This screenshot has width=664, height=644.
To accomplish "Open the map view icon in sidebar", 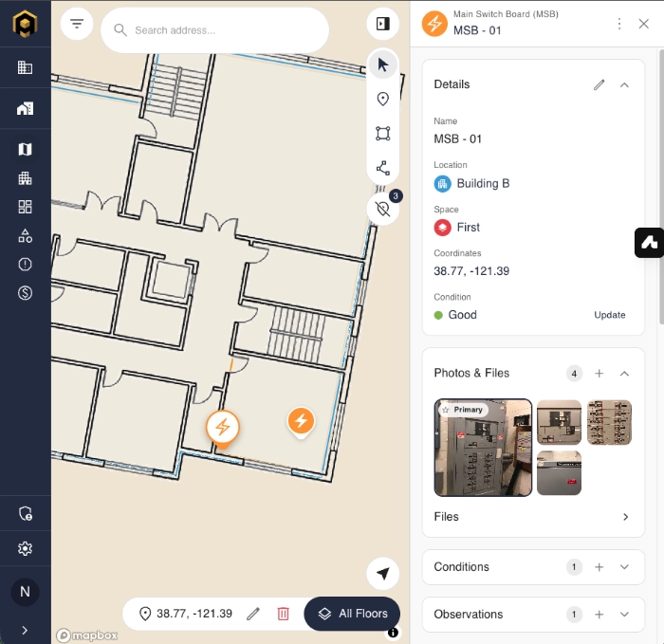I will [x=25, y=149].
